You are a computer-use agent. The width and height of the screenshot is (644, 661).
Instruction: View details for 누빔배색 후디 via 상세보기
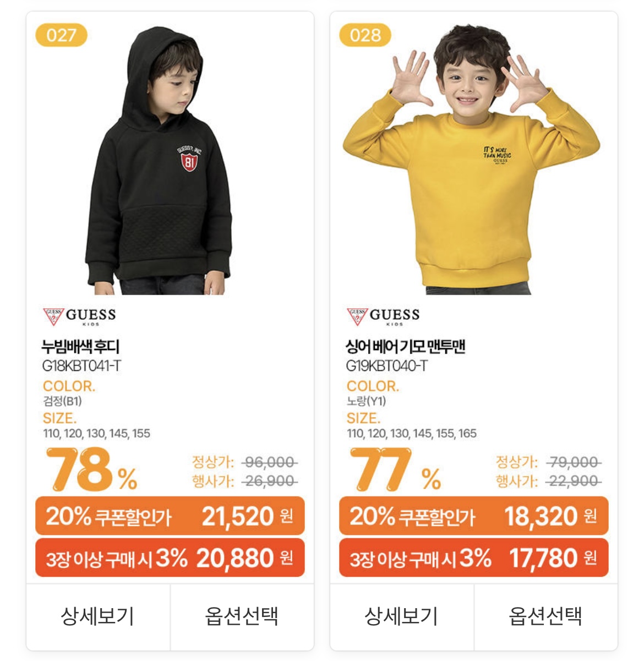point(98,616)
